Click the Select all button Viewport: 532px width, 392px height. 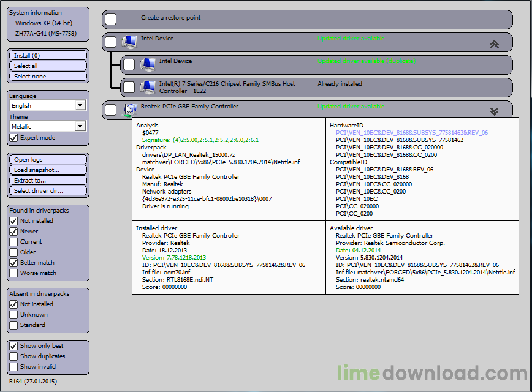point(48,66)
